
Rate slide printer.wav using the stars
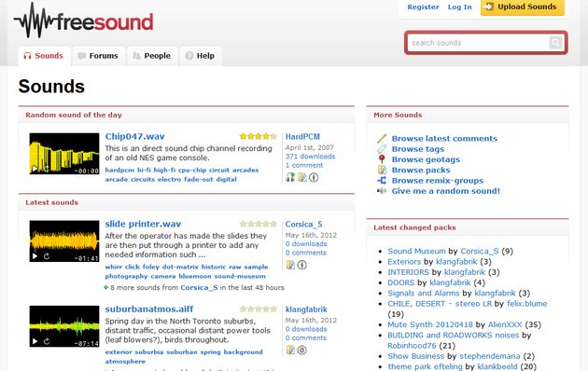(258, 224)
